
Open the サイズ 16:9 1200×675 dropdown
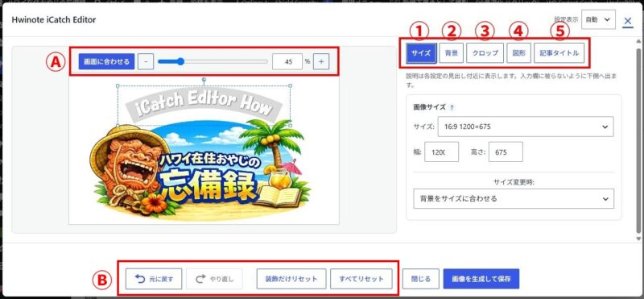click(x=526, y=127)
